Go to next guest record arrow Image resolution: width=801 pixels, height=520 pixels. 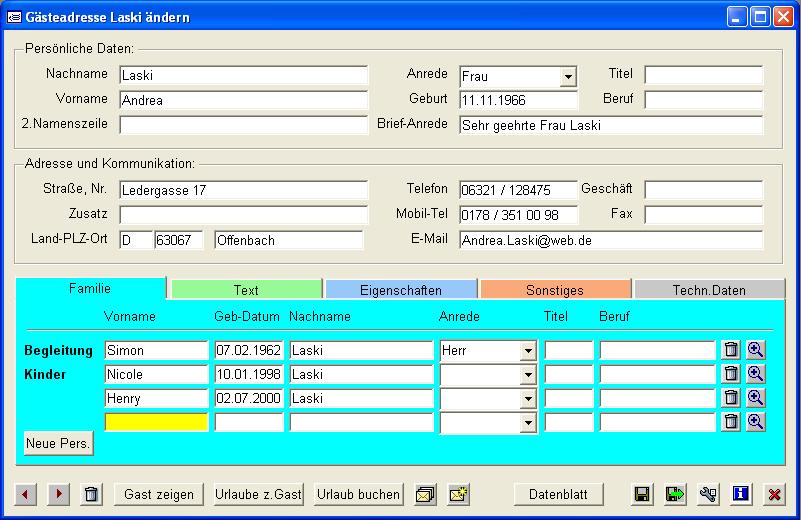coord(58,494)
